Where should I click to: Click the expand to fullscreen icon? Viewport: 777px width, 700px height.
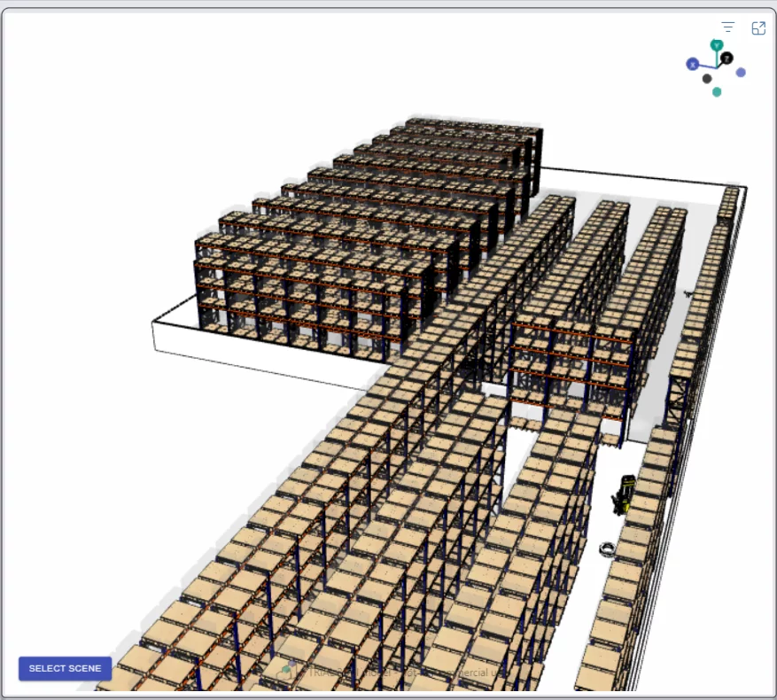coord(758,28)
